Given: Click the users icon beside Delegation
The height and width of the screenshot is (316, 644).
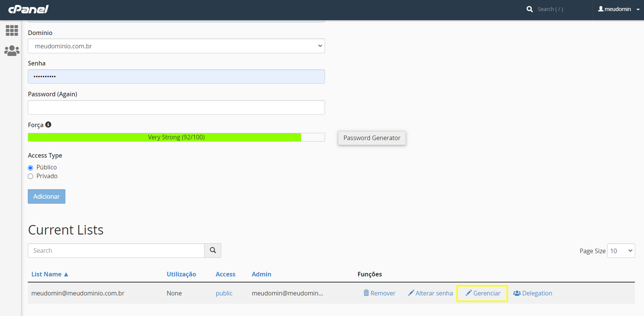Looking at the screenshot, I should [x=517, y=293].
